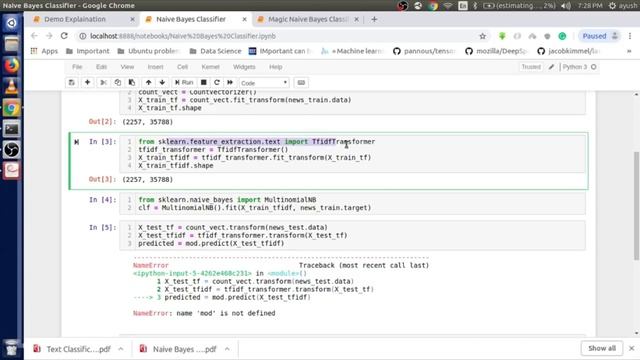
Task: Open the Help menu
Action: click(x=276, y=67)
